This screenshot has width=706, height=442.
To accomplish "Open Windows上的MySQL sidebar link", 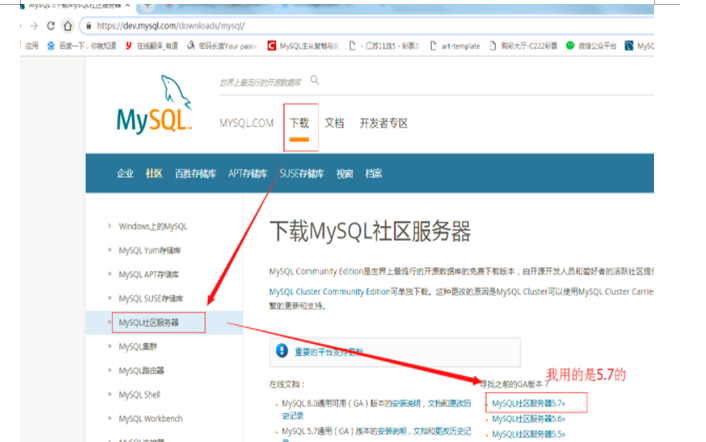I will tap(153, 226).
